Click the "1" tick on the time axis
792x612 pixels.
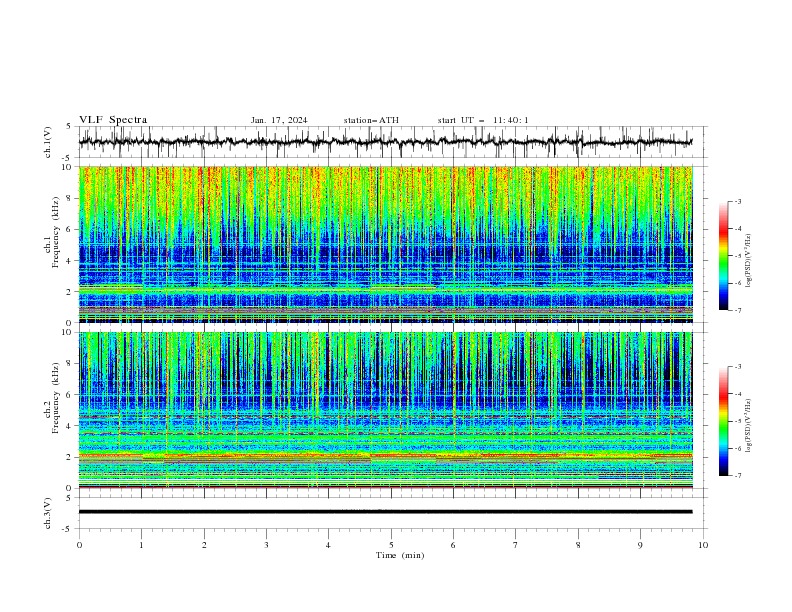(141, 545)
